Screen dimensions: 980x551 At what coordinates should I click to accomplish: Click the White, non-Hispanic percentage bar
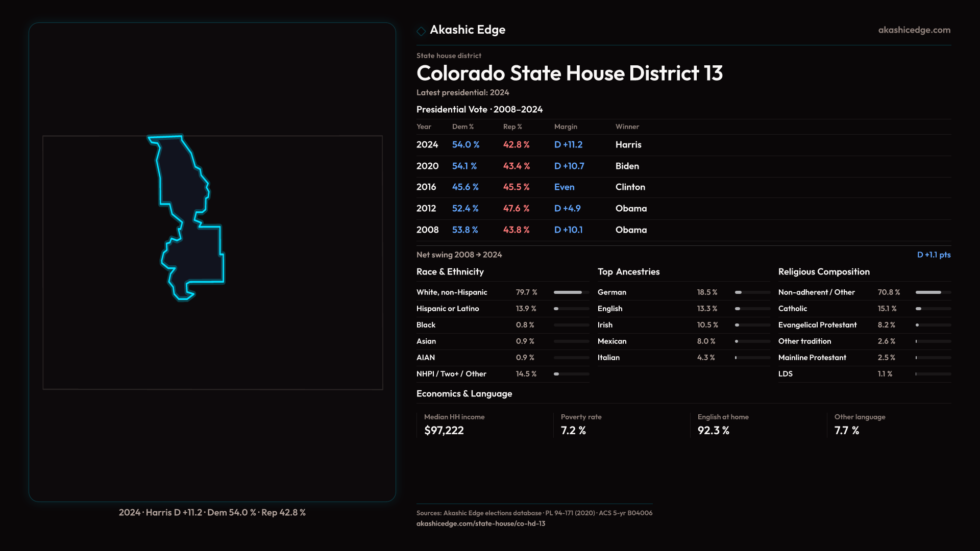[571, 292]
